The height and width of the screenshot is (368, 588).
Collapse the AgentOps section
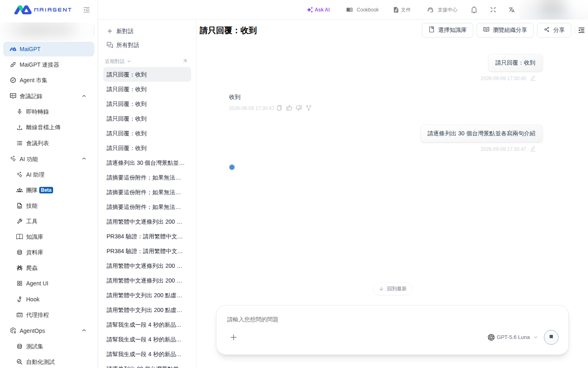[84, 330]
